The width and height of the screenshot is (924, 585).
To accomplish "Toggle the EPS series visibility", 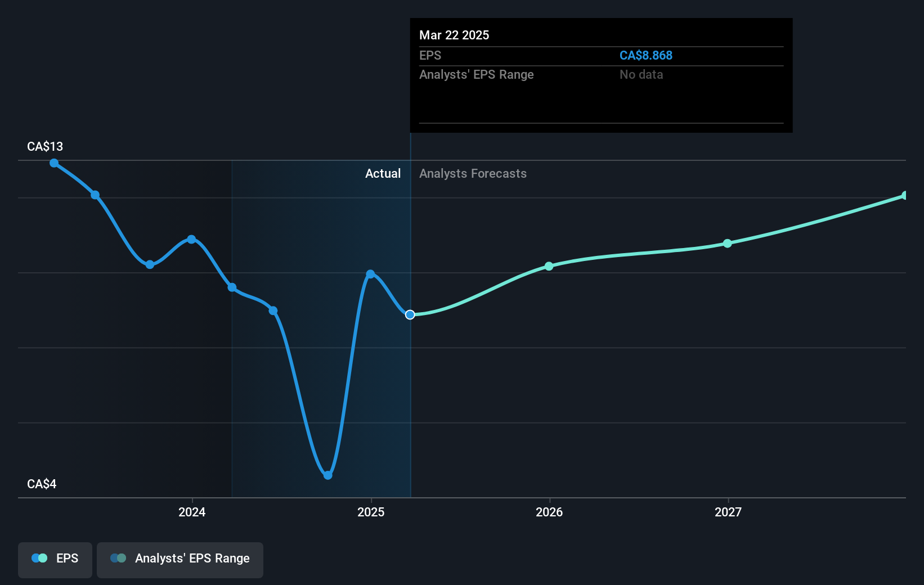I will pos(55,559).
